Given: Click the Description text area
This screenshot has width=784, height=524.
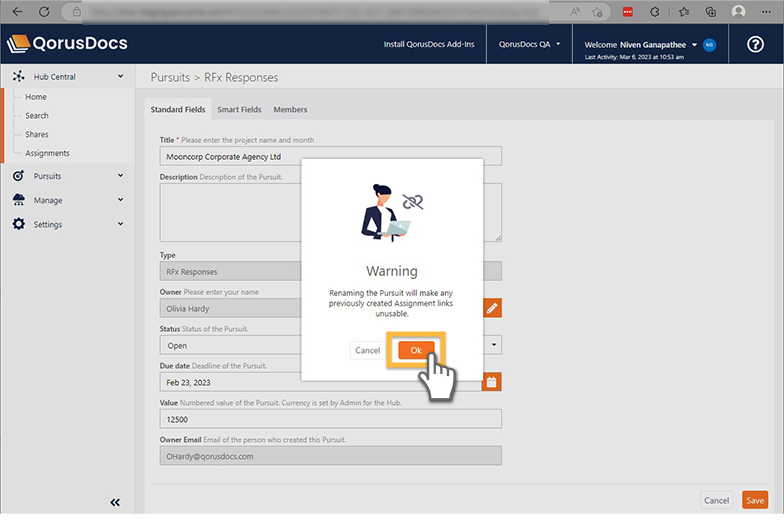Looking at the screenshot, I should tap(330, 212).
